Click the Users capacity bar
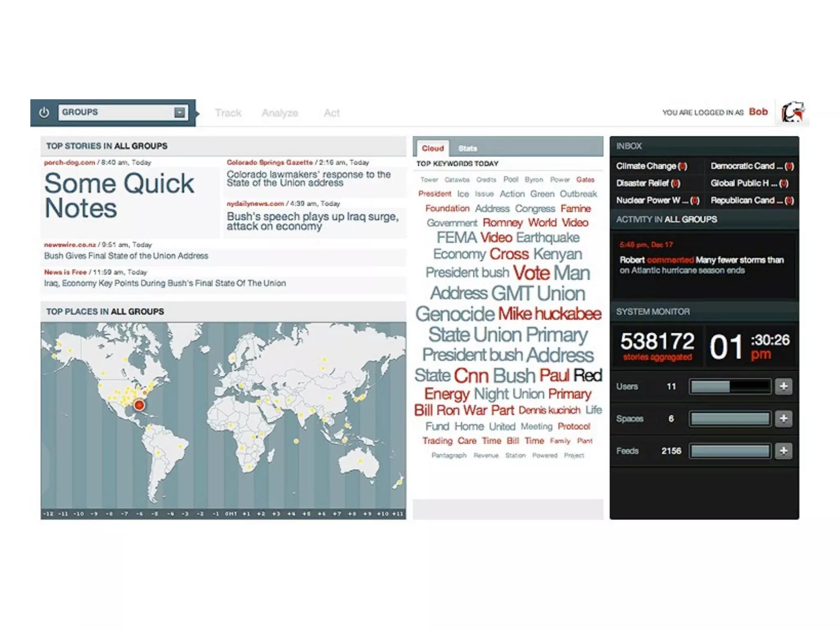The image size is (840, 630). [x=730, y=386]
